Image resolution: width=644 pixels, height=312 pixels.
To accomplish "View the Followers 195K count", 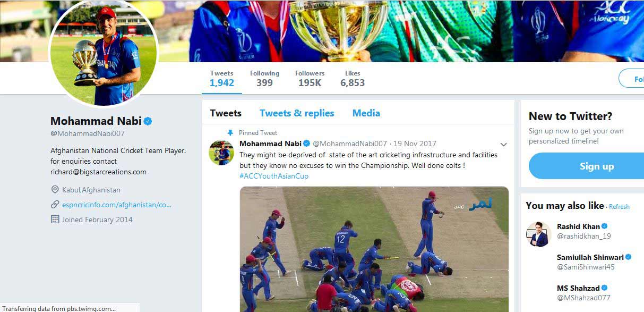I will 310,79.
